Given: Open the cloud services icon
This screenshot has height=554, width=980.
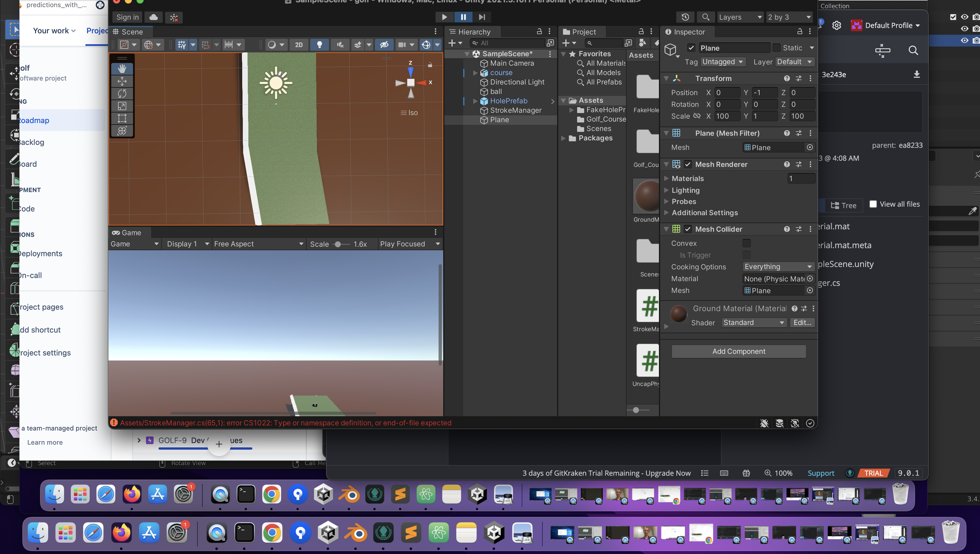Looking at the screenshot, I should (154, 17).
